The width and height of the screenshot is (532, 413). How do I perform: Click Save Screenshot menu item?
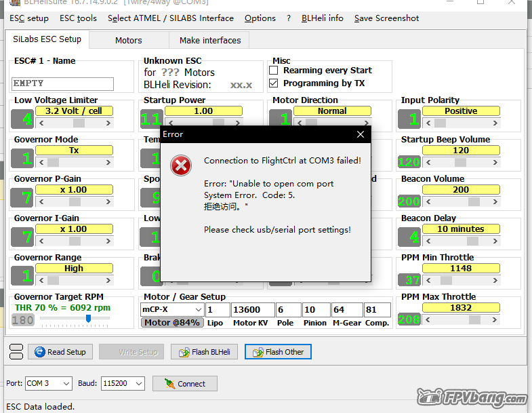[386, 18]
